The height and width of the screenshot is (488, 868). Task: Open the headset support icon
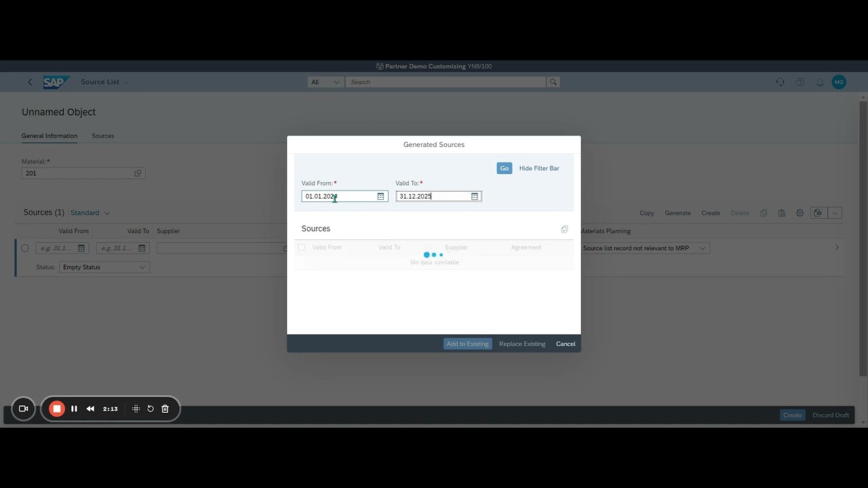[780, 82]
